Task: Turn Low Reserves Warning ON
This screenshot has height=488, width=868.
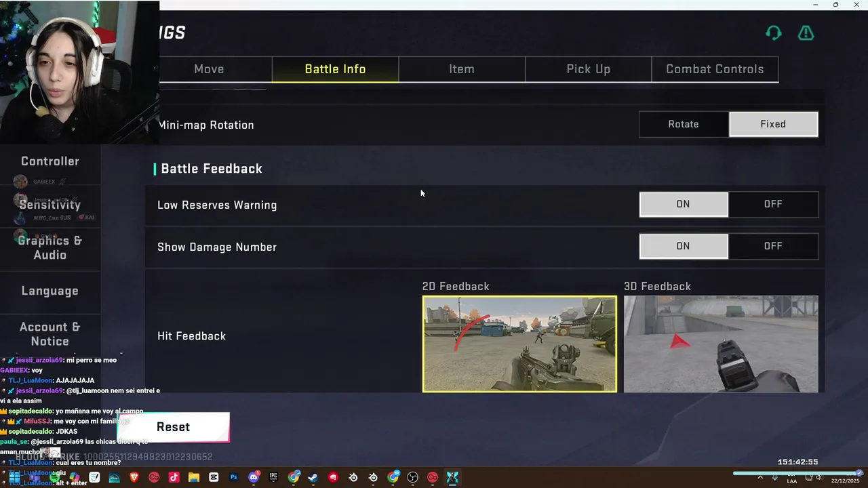Action: pos(684,204)
